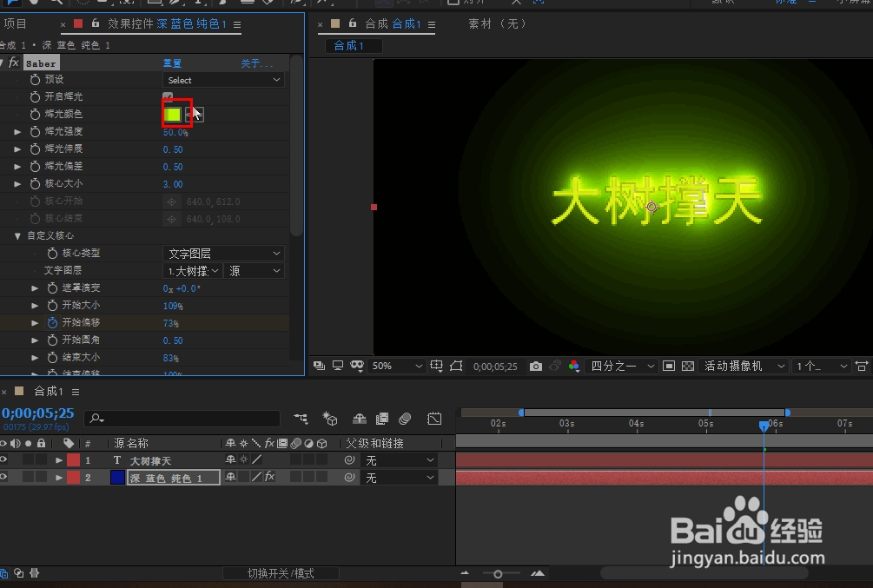Open the graph editor icon

[x=434, y=418]
